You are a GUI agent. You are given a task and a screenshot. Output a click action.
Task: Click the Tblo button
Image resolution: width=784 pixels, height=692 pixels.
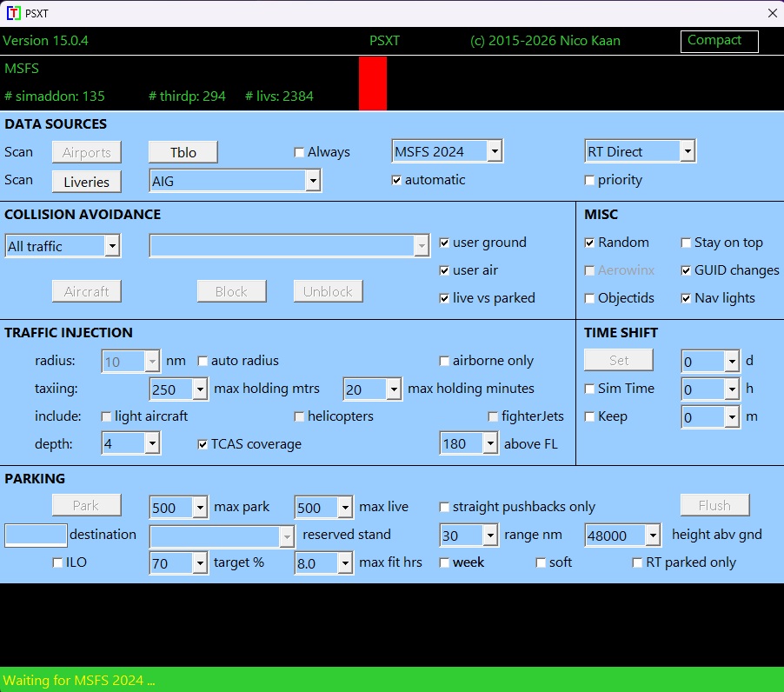tap(183, 152)
